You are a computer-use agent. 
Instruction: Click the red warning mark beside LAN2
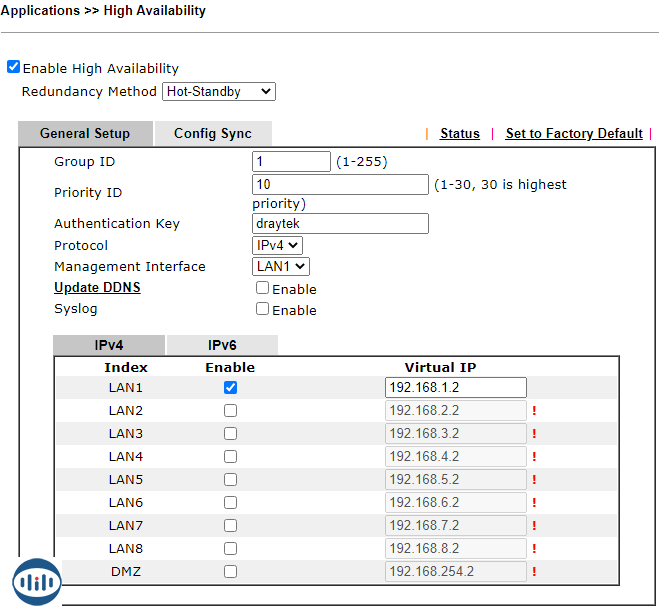click(534, 411)
